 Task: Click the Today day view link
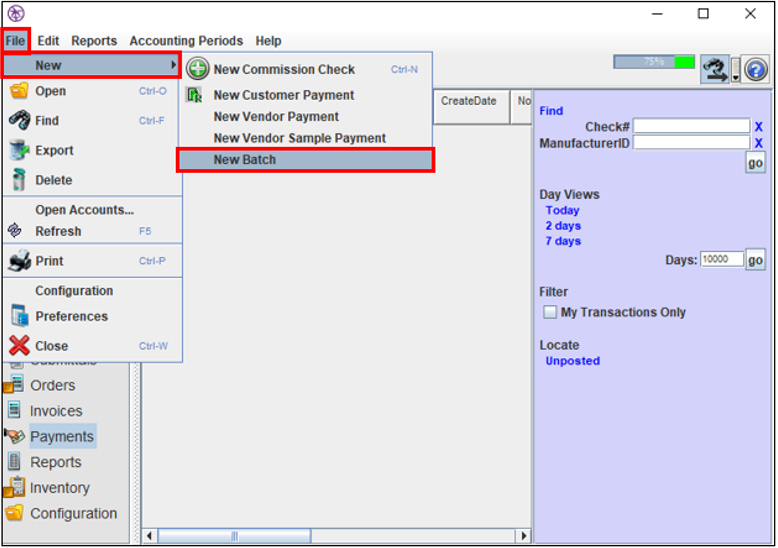pyautogui.click(x=562, y=210)
